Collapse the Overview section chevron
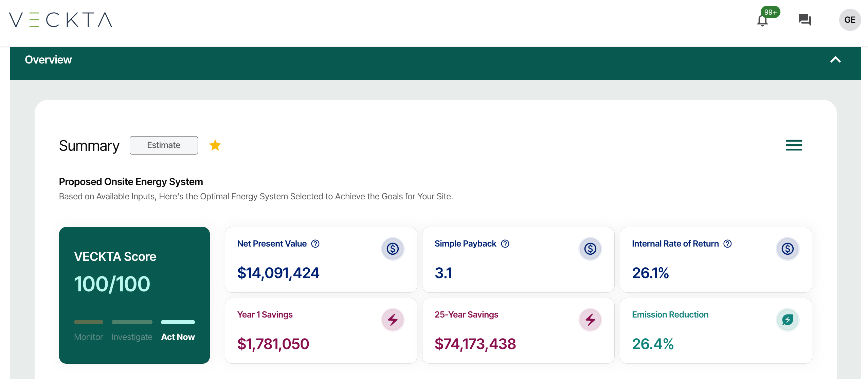 click(835, 60)
